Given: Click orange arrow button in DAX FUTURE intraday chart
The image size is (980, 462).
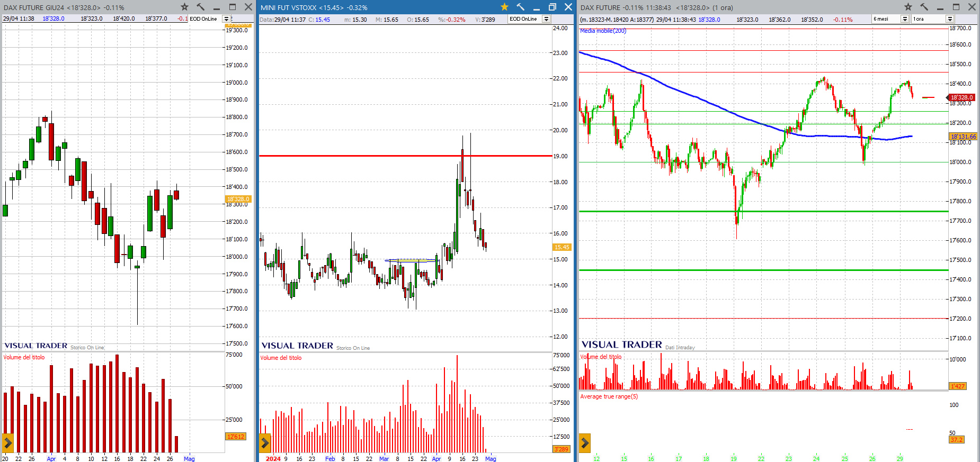Looking at the screenshot, I should pos(585,443).
